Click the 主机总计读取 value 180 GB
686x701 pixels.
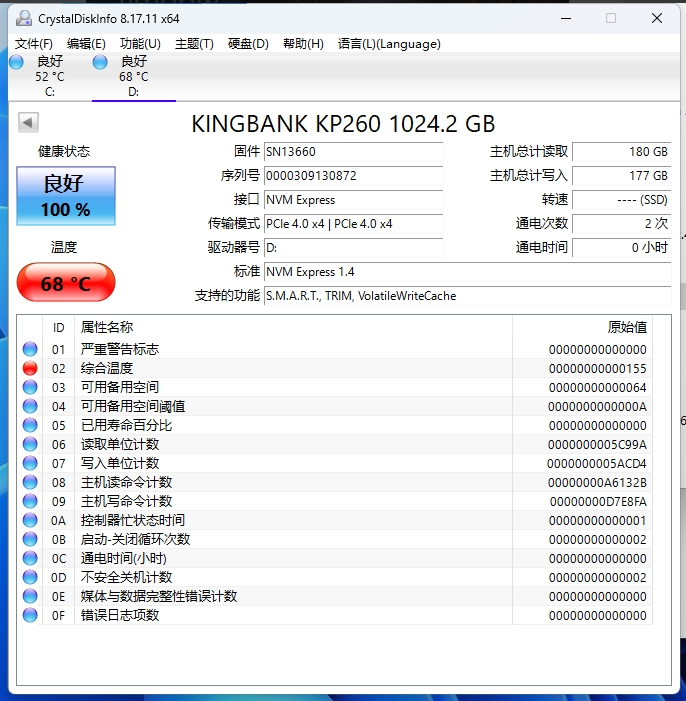(x=622, y=152)
